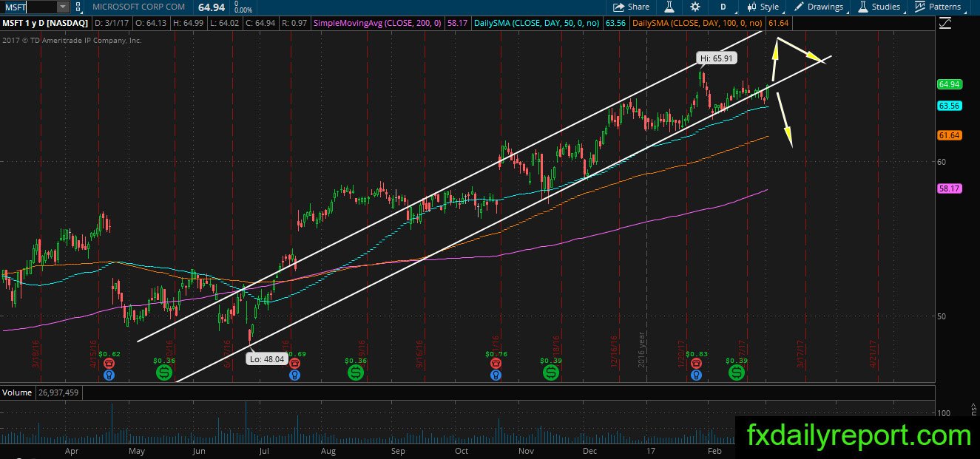Click the blue lightbulb icon below the $0.83 earnings
The width and height of the screenshot is (980, 459).
pyautogui.click(x=696, y=375)
